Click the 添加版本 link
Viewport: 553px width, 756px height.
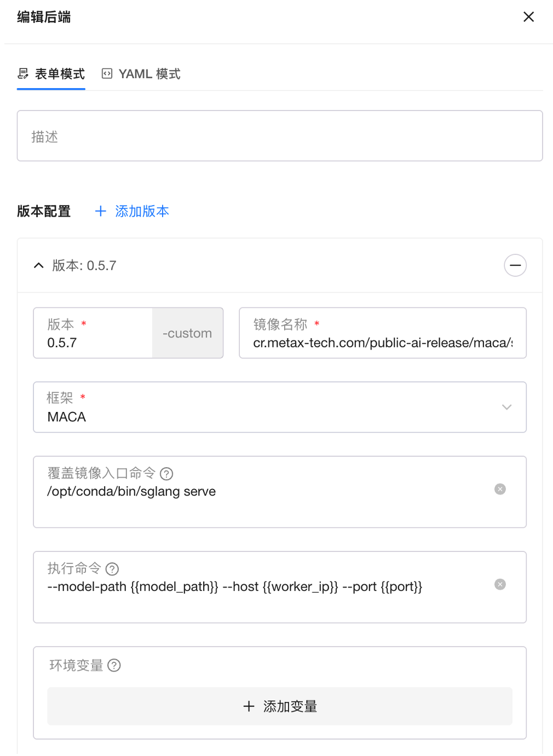(x=132, y=211)
